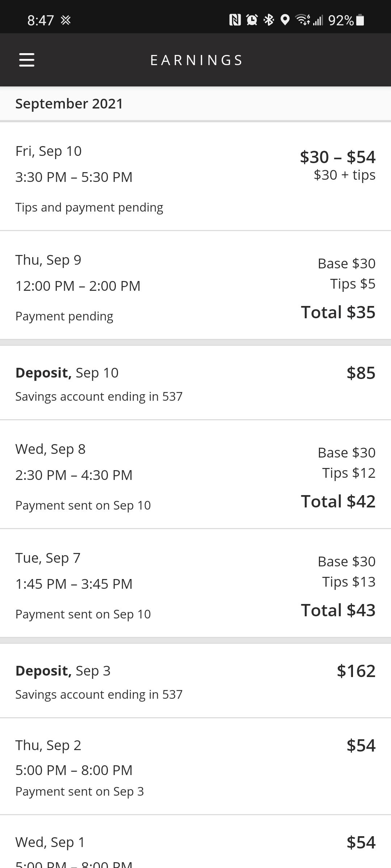
Task: View the Sep 3 deposit of $162
Action: point(195,681)
